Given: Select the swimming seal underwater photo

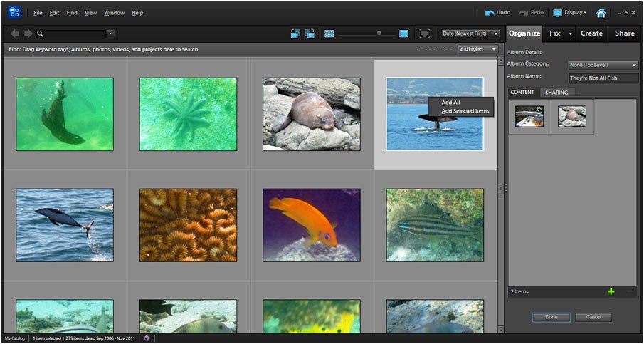Looking at the screenshot, I should [65, 114].
